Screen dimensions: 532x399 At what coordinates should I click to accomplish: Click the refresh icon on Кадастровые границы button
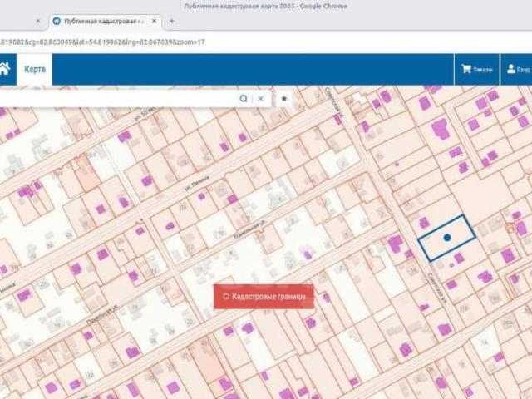click(x=225, y=296)
